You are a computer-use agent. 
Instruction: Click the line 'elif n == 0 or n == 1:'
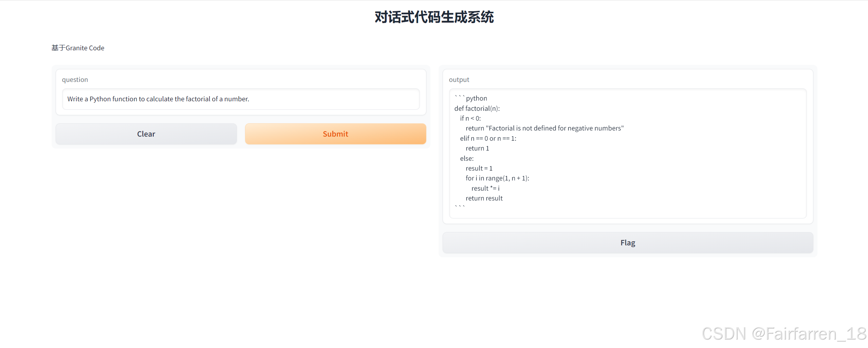click(488, 138)
